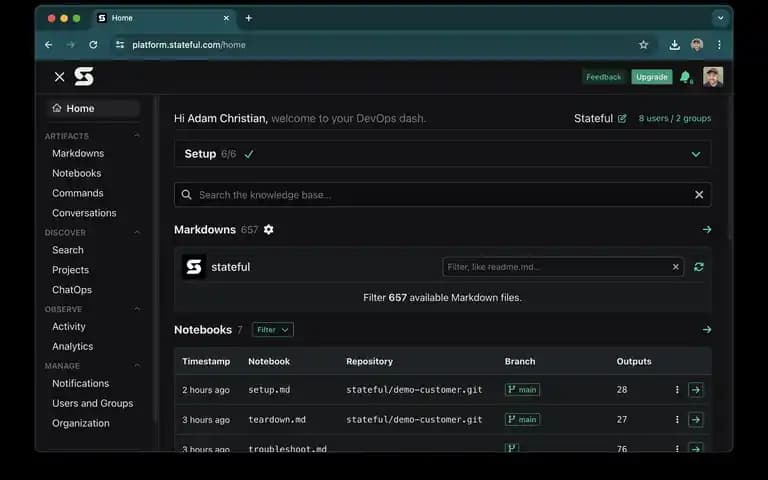Sort by the Outputs column header

[x=634, y=361]
